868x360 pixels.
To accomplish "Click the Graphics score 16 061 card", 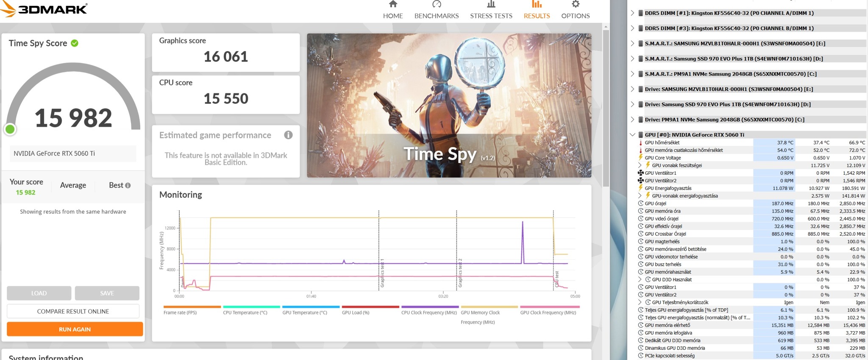I will click(x=226, y=53).
